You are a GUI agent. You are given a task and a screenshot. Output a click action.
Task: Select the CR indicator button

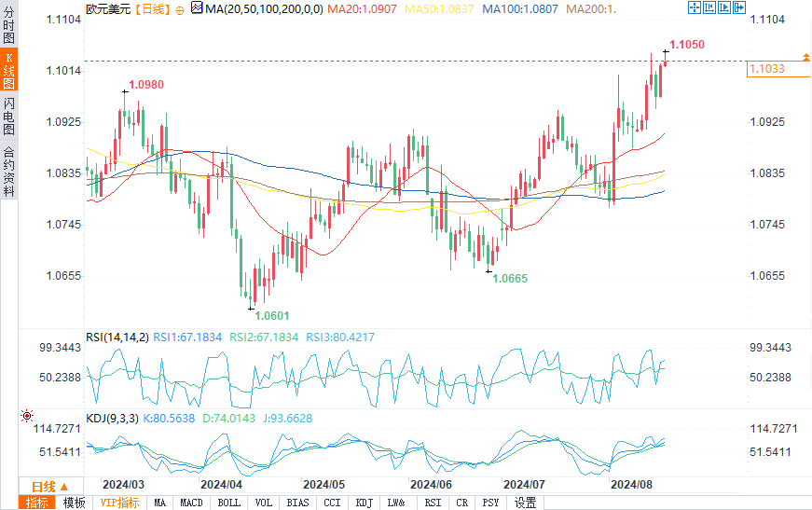[462, 503]
